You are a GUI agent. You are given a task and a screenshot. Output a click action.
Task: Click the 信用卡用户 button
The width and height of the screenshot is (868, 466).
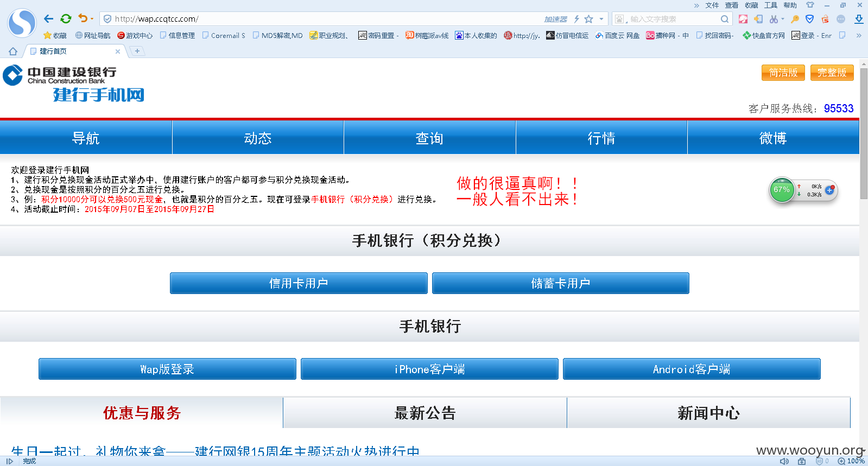pos(299,283)
